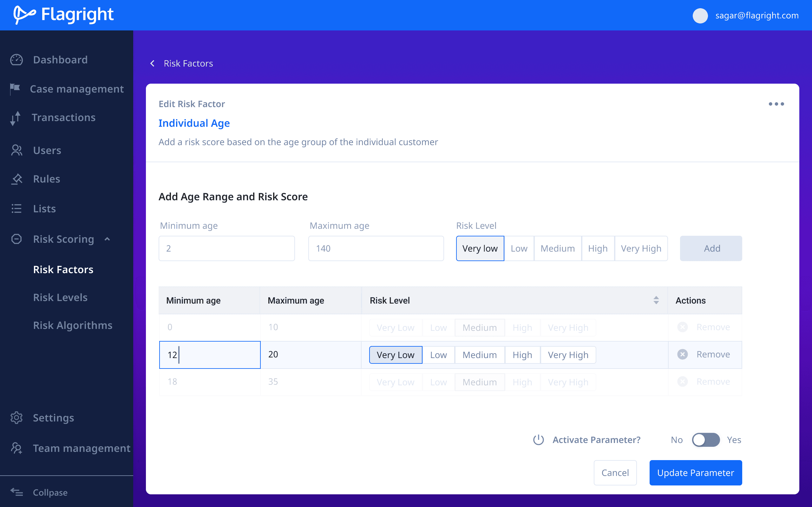Image resolution: width=812 pixels, height=507 pixels.
Task: Set 12–20 row risk to High
Action: (x=522, y=355)
